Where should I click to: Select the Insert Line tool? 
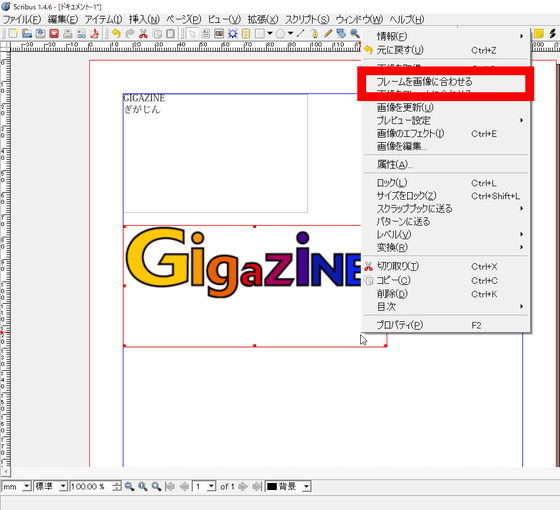click(301, 34)
